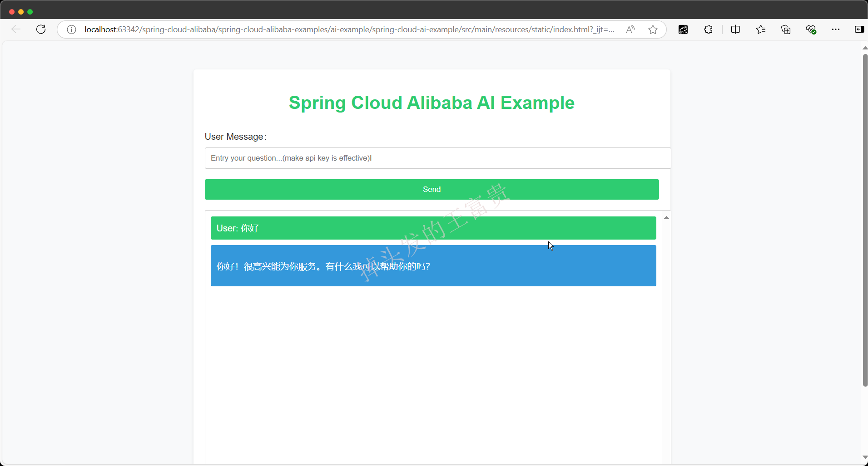Viewport: 868px width, 466px height.
Task: Click the page scrollbar down arrow
Action: click(865, 457)
